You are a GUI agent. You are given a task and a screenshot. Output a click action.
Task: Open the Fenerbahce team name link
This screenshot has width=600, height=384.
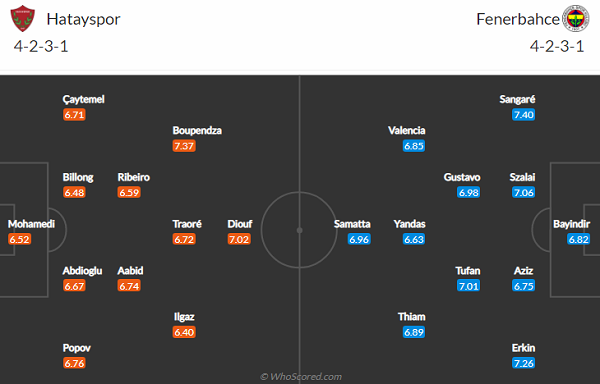tap(518, 19)
